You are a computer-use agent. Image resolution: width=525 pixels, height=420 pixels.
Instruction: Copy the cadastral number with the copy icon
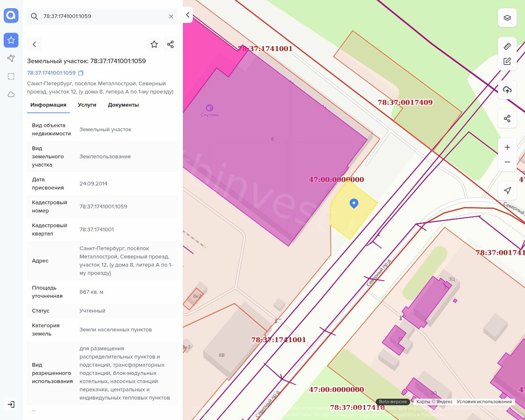tap(81, 73)
